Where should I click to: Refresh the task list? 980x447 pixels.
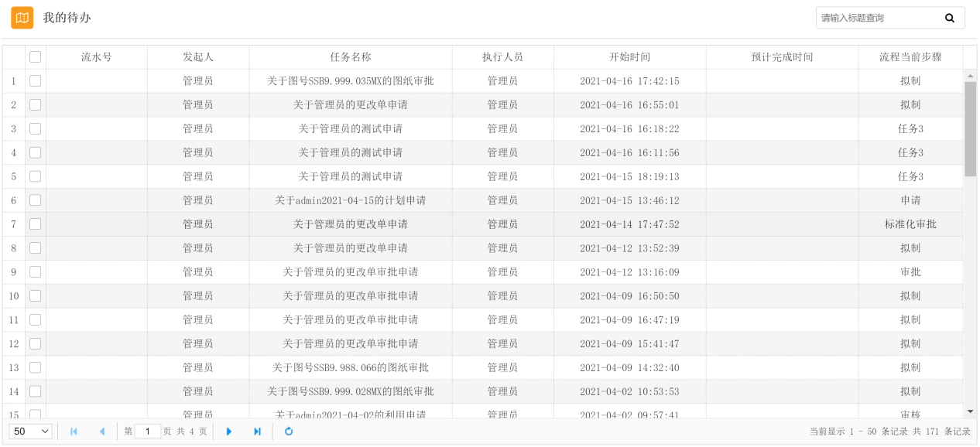tap(289, 432)
